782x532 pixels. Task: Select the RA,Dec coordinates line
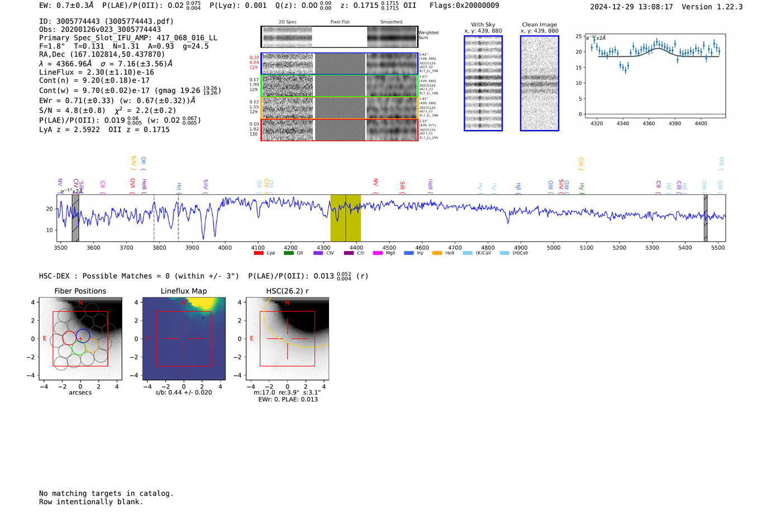pyautogui.click(x=102, y=55)
